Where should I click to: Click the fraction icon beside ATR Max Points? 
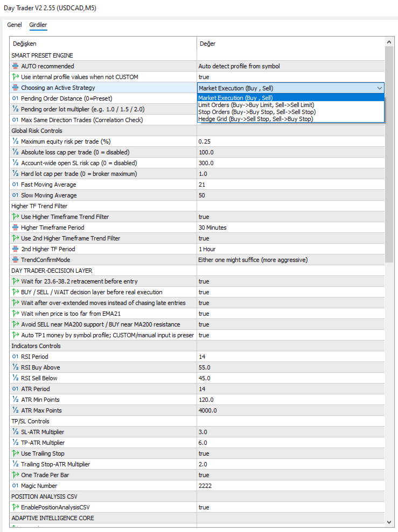[x=15, y=410]
